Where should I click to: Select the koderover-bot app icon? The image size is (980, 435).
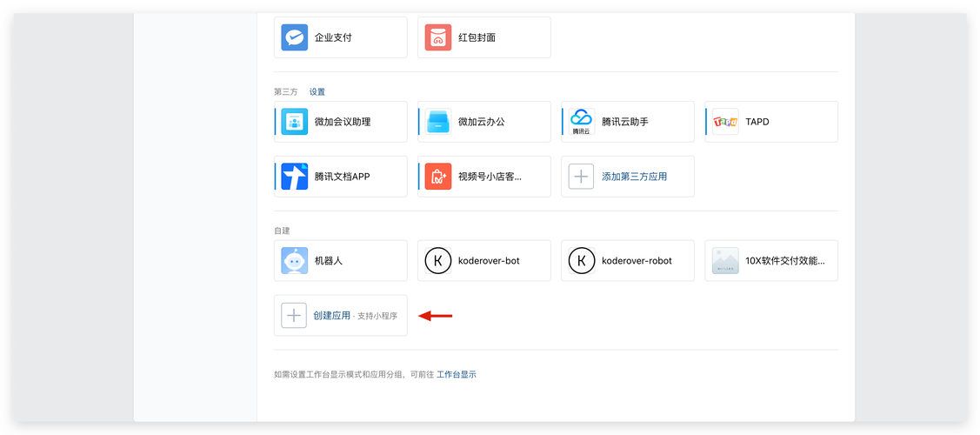[438, 261]
